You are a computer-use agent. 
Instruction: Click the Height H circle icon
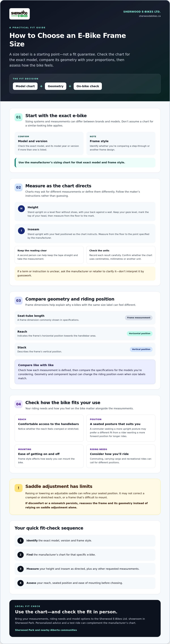point(21,209)
